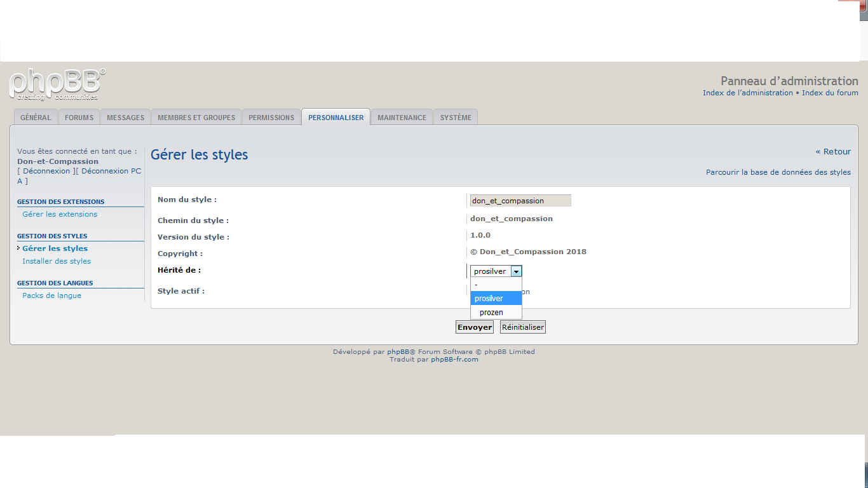
Task: Click the Gestion des styles header
Action: pyautogui.click(x=52, y=236)
